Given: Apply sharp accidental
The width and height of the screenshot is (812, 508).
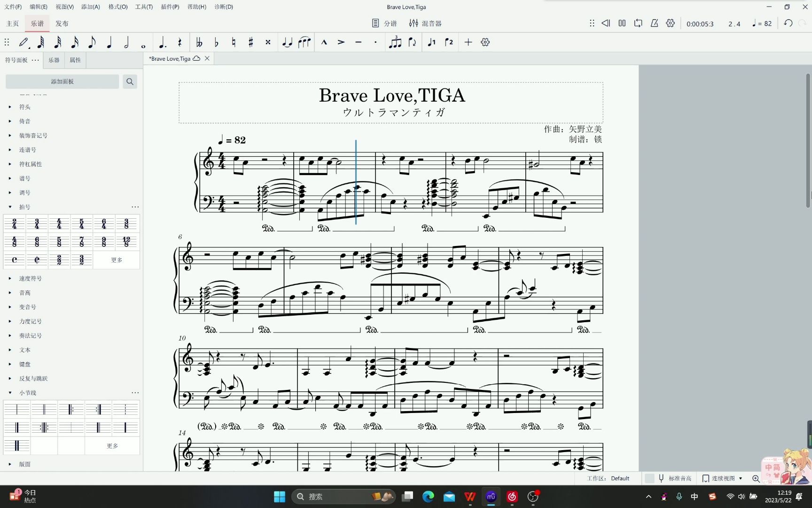Looking at the screenshot, I should tap(250, 42).
